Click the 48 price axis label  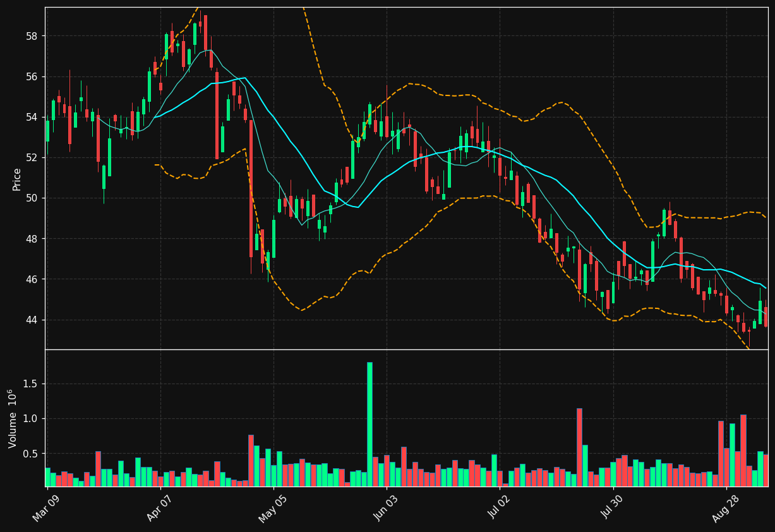click(32, 239)
